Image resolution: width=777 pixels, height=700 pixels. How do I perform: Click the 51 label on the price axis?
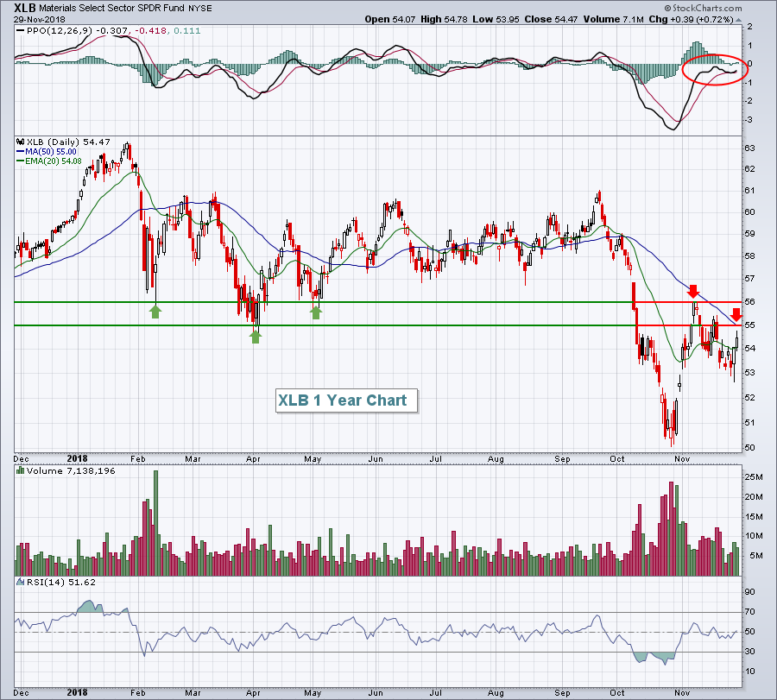tap(749, 423)
